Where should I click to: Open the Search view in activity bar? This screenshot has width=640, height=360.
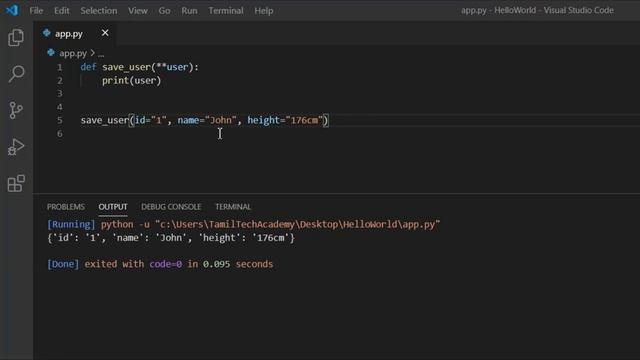pyautogui.click(x=16, y=74)
